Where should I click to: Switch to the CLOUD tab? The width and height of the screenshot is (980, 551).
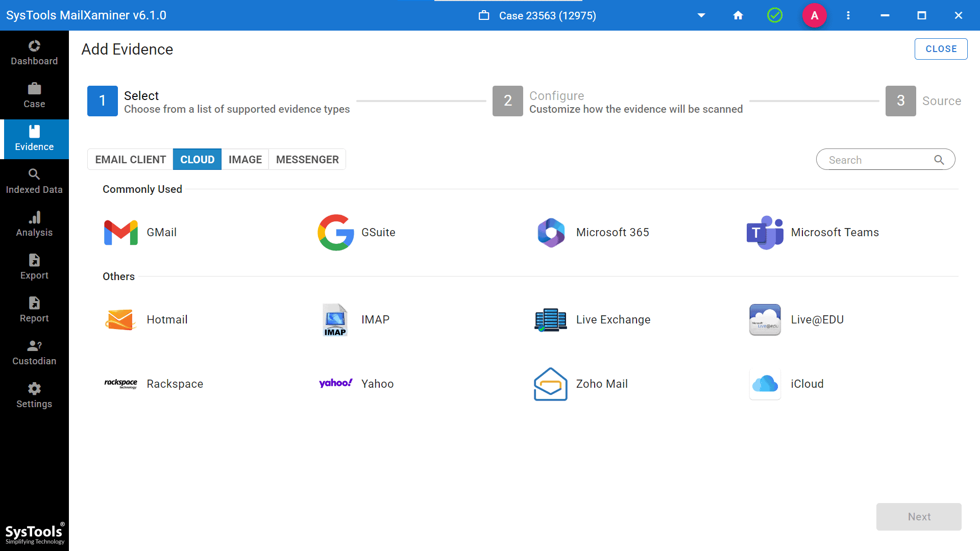point(198,160)
